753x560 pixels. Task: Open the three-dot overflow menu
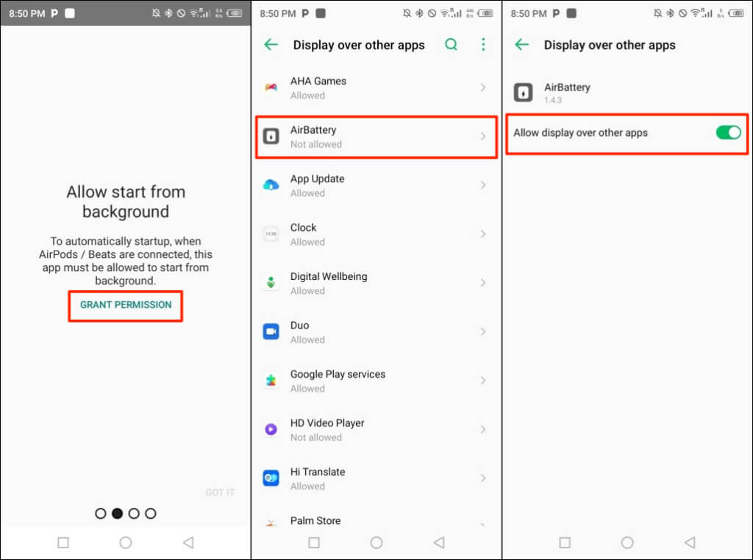coord(483,45)
